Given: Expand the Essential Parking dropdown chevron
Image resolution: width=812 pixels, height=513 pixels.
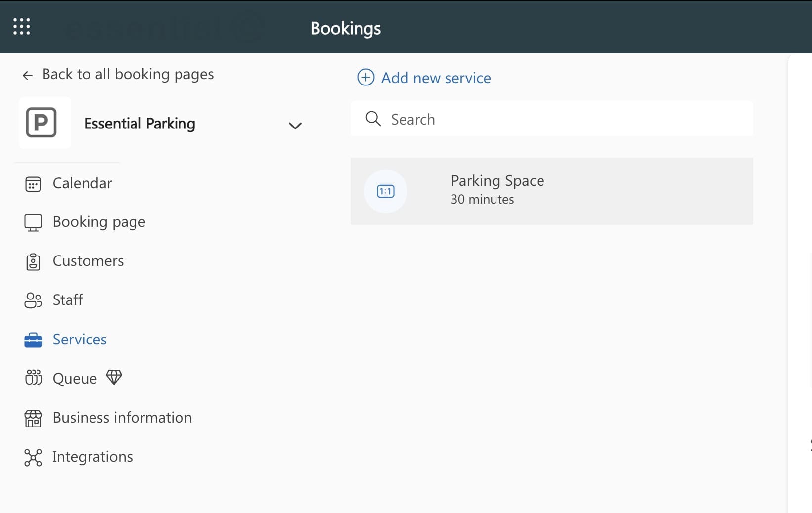Looking at the screenshot, I should coord(295,126).
